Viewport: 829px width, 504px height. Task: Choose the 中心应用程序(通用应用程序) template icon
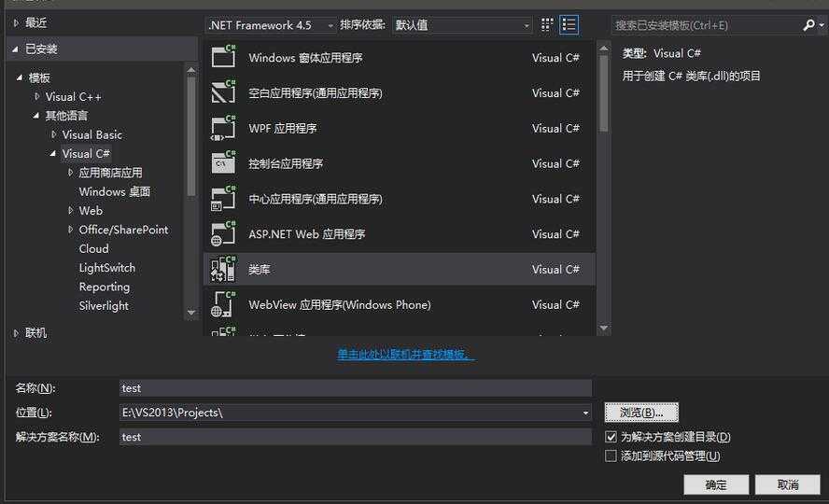click(223, 198)
